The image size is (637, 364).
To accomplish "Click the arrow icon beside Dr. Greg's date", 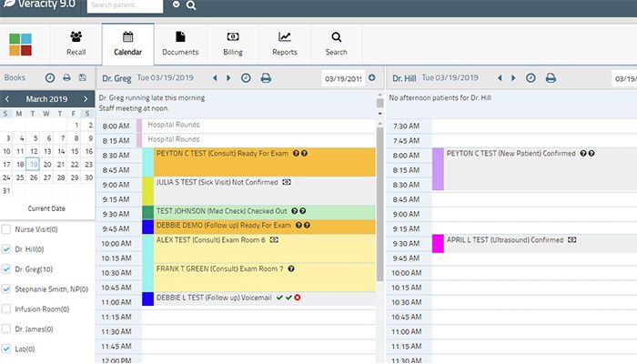I will pos(372,77).
